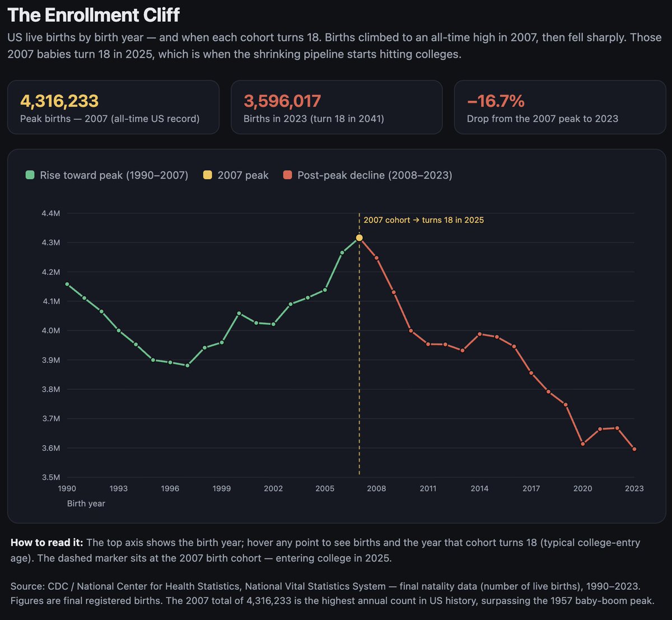Click 'Peak births — 2007 (all-time US record)' caption
This screenshot has width=672, height=620.
110,119
